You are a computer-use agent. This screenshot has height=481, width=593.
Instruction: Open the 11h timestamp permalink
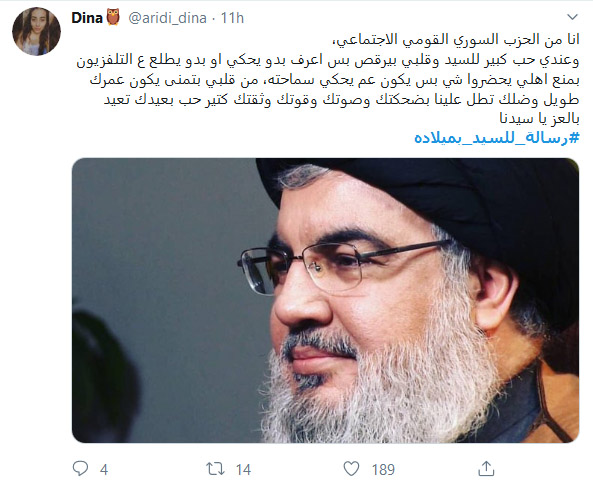pos(232,18)
